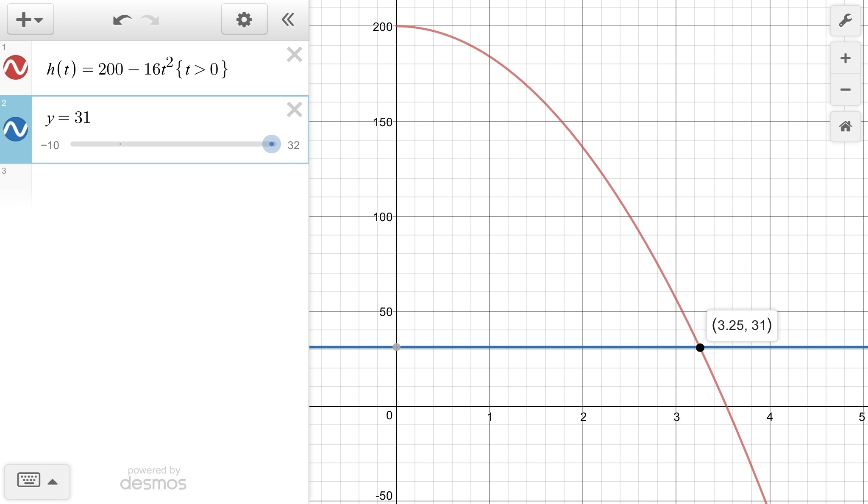Click the Undo arrow
868x504 pixels.
[x=122, y=20]
